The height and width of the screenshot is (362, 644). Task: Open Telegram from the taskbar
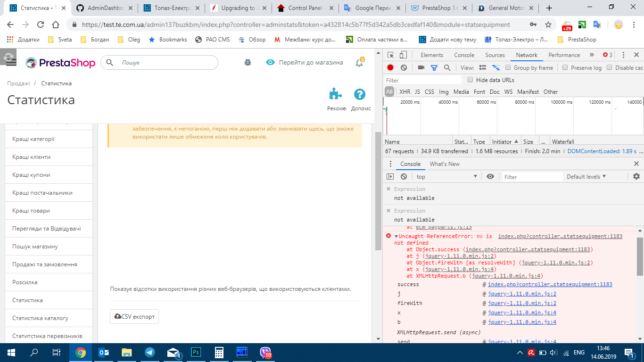tap(150, 352)
